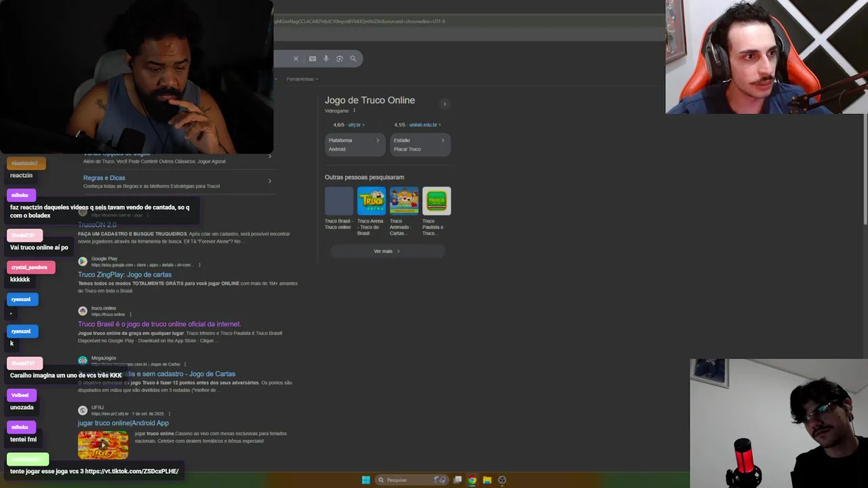
Task: Open the Truco Paulista thumbnail
Action: coord(437,201)
